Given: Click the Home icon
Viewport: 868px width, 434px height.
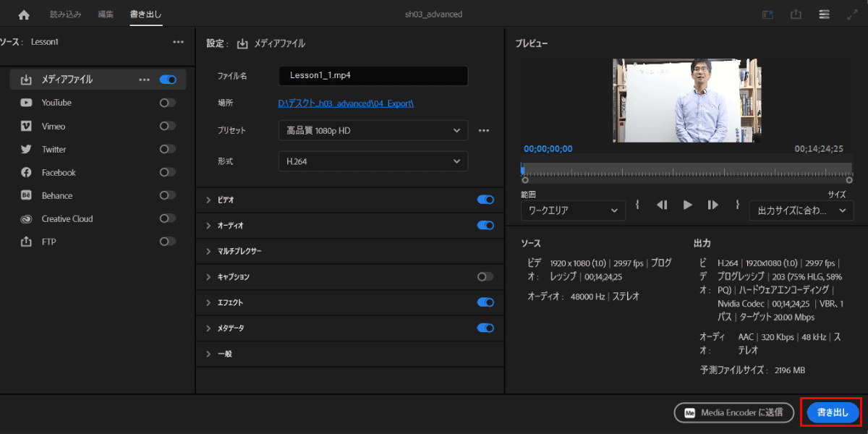Looking at the screenshot, I should tap(24, 14).
